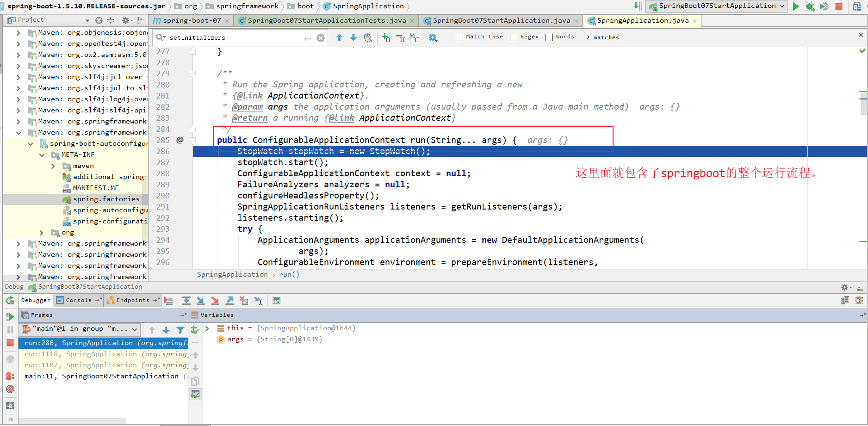Unselect occurrence icon in find bar
The width and height of the screenshot is (868, 426).
pyautogui.click(x=401, y=38)
